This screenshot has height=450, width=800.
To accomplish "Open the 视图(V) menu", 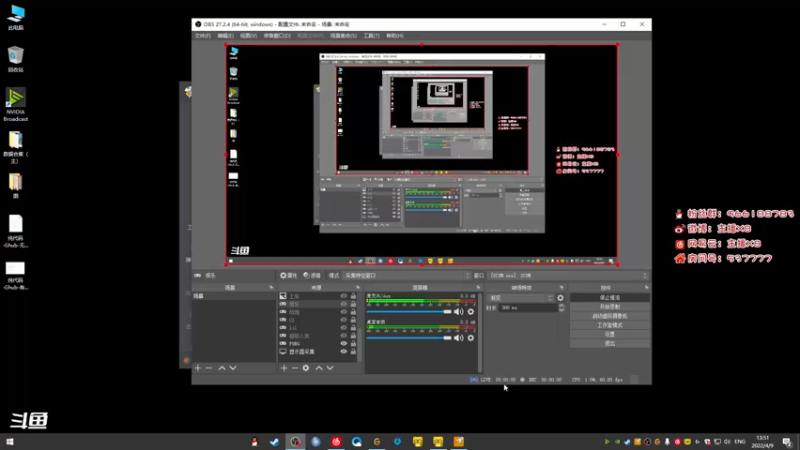I will click(248, 36).
